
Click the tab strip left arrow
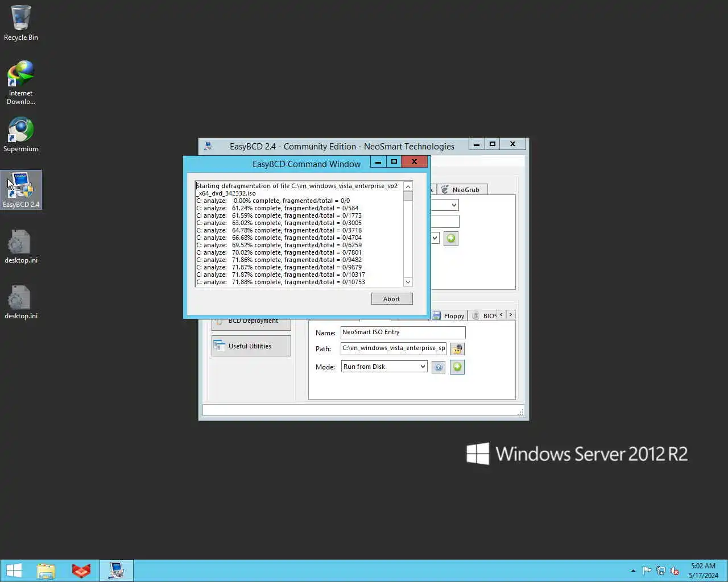tap(501, 315)
